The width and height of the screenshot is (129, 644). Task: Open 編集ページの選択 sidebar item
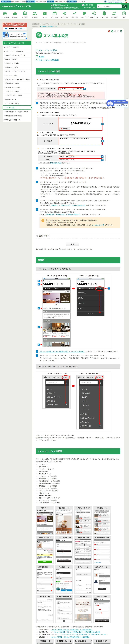click(17, 59)
